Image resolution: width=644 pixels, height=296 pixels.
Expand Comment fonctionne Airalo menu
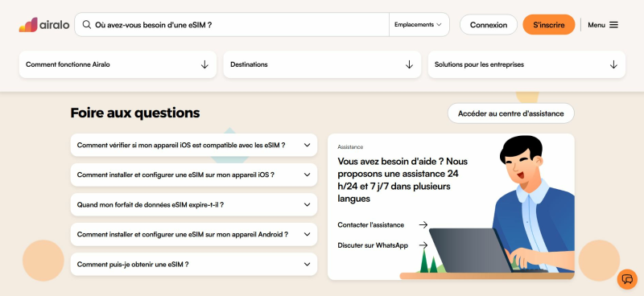[x=118, y=64]
